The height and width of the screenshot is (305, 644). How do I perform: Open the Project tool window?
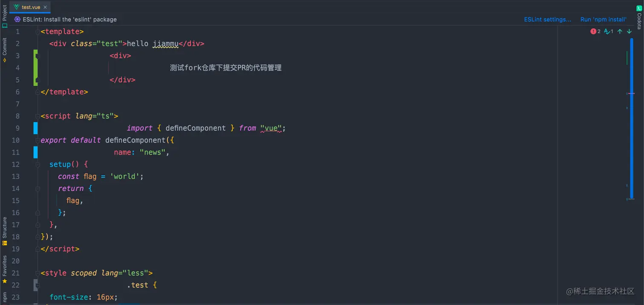pos(5,16)
